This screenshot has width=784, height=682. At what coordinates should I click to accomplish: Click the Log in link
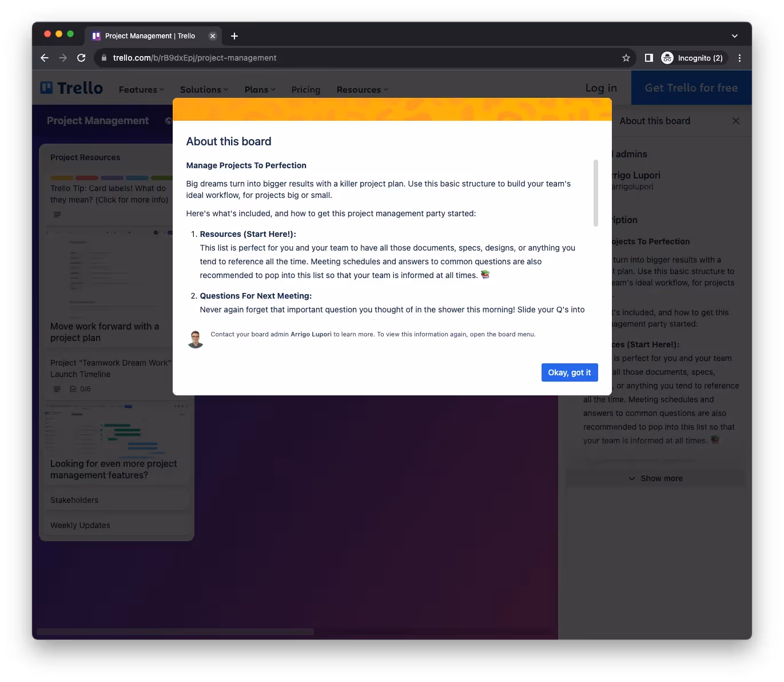point(601,88)
